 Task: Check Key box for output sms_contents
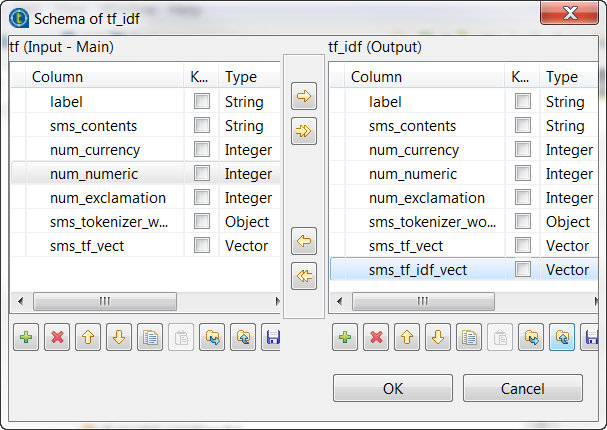click(x=522, y=125)
